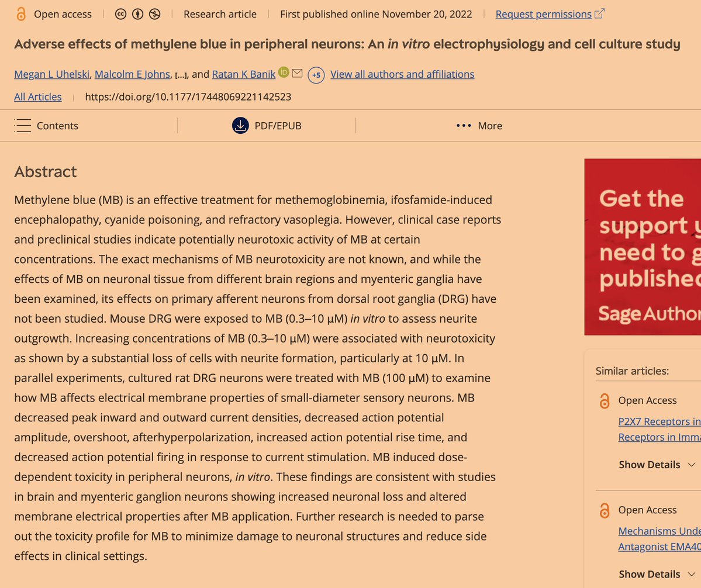
Task: Click the Creative Commons CC license icon
Action: [x=121, y=14]
